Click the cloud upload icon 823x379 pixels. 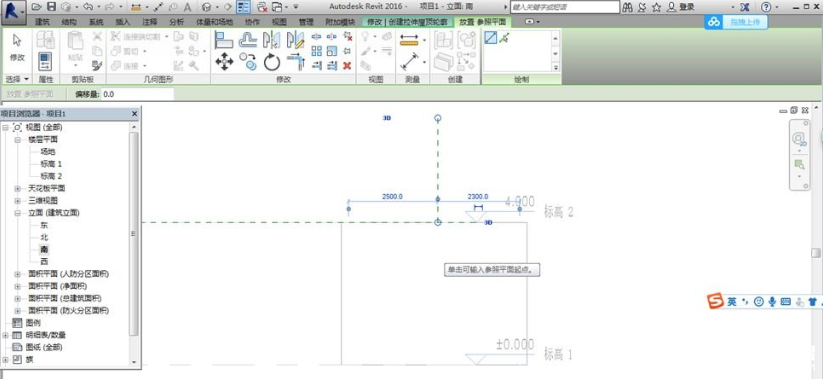(713, 22)
